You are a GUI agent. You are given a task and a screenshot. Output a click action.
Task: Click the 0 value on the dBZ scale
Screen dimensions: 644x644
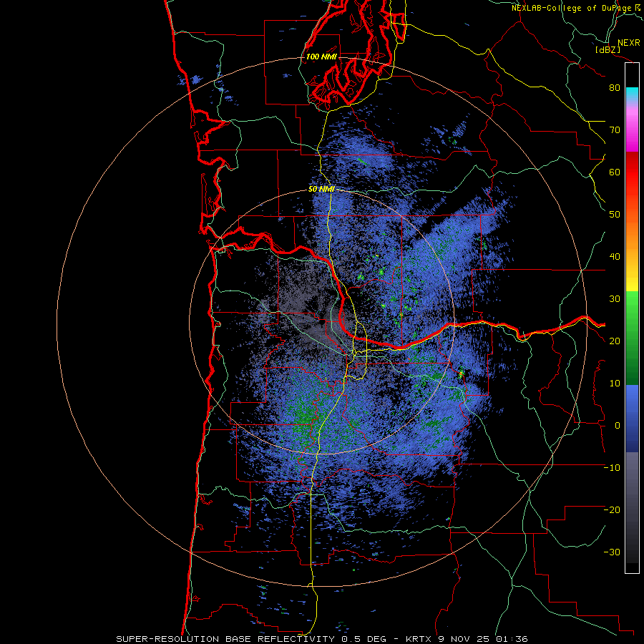(x=618, y=426)
